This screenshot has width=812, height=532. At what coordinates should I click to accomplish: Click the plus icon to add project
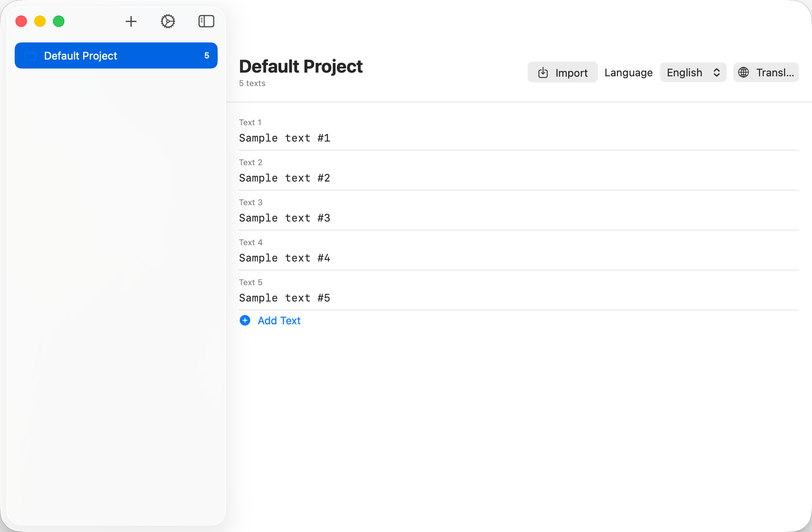(131, 21)
